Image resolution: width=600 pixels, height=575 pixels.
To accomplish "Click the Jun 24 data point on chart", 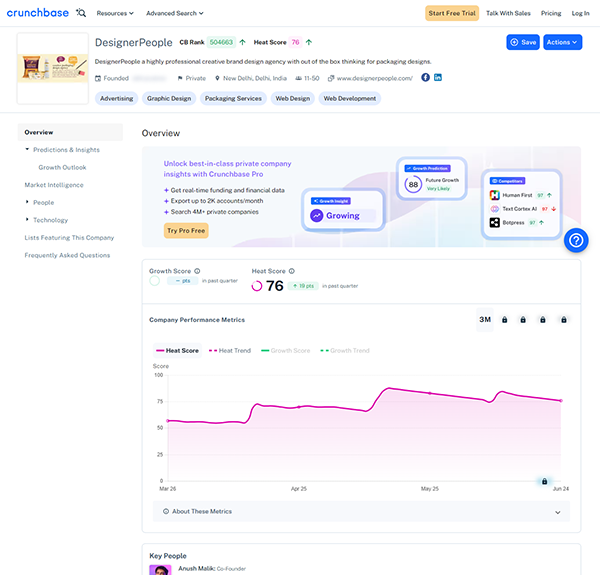I will 561,401.
